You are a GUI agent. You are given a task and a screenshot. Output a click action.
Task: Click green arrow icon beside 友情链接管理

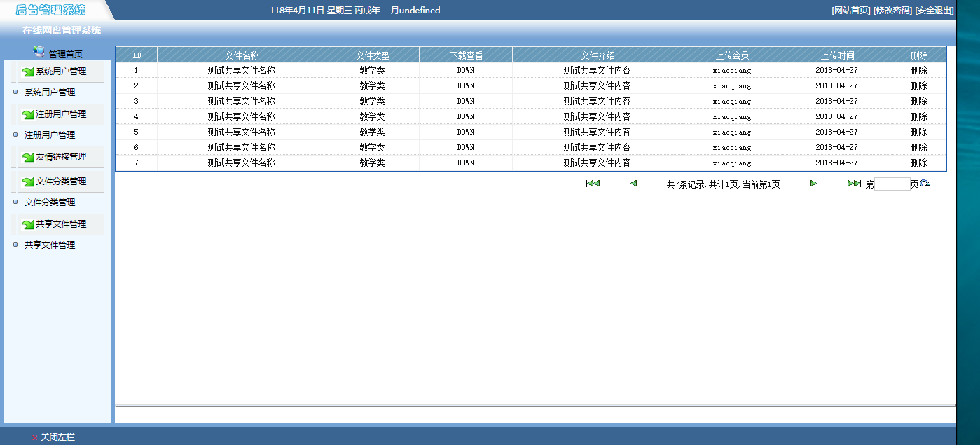[x=28, y=157]
